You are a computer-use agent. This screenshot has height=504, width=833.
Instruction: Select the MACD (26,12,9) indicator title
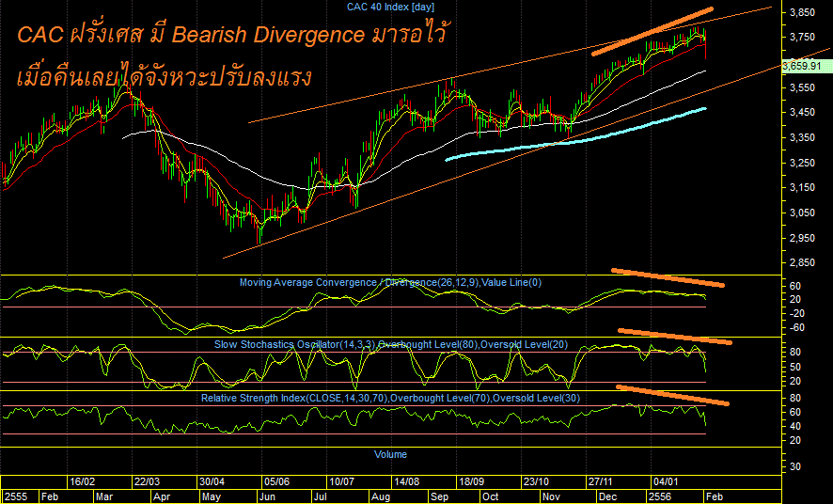(x=390, y=282)
